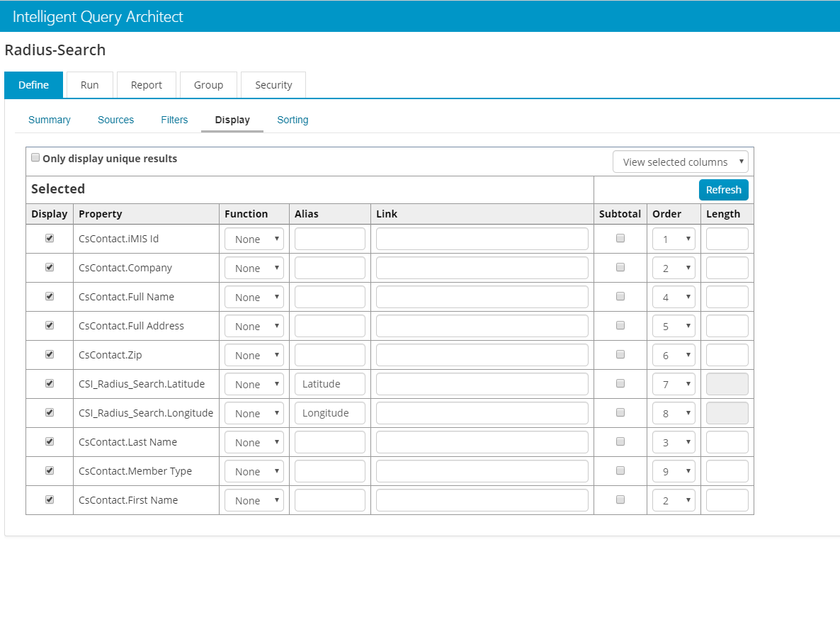
Task: Open Function dropdown for CsContact.Company
Action: click(x=254, y=268)
